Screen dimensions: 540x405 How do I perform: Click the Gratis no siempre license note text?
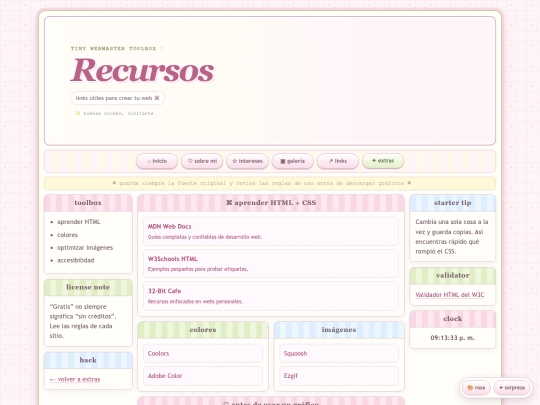click(x=83, y=321)
